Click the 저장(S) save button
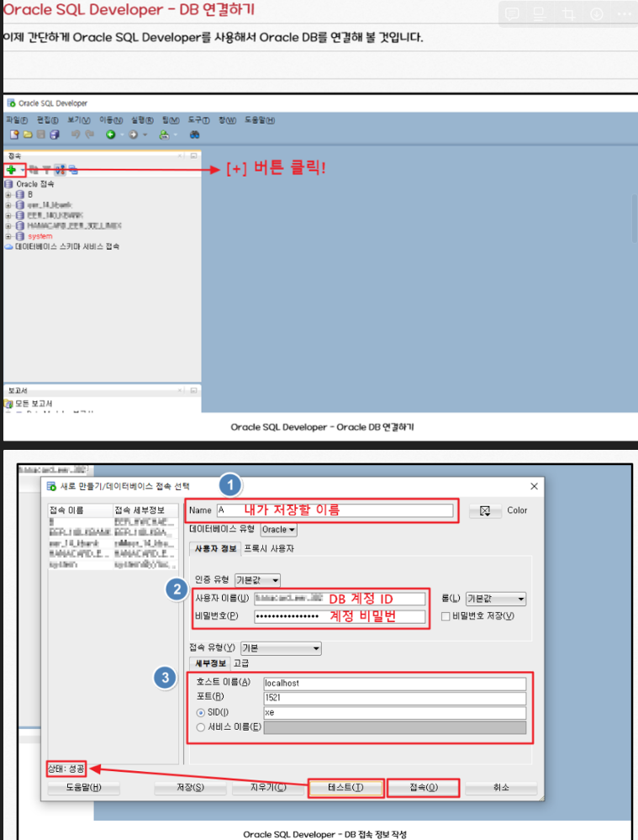The image size is (638, 840). [190, 788]
